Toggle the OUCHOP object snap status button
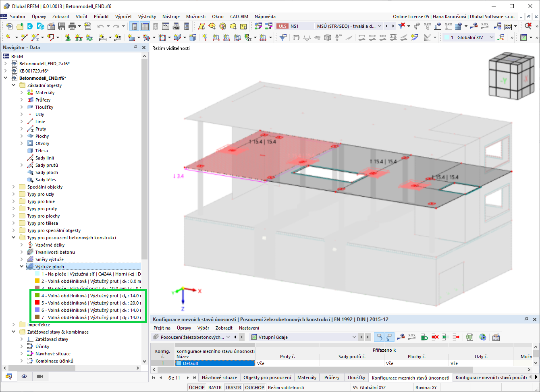This screenshot has height=392, width=540. point(255,388)
